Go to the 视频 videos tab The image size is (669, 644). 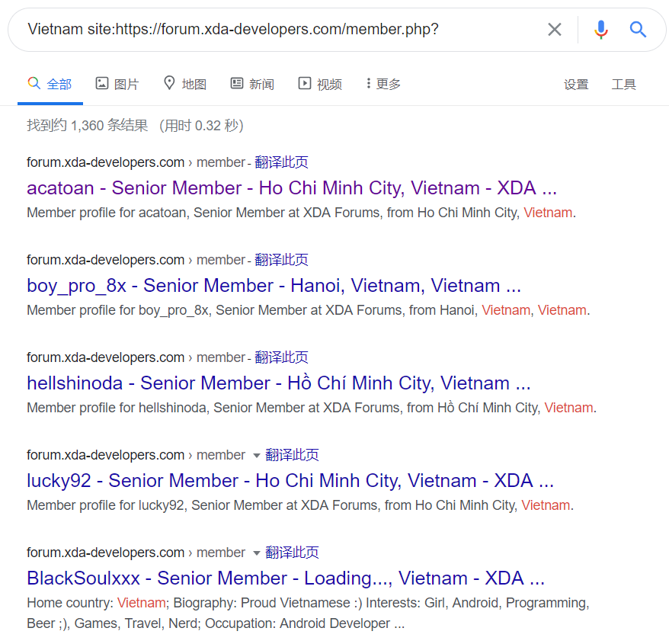click(320, 84)
